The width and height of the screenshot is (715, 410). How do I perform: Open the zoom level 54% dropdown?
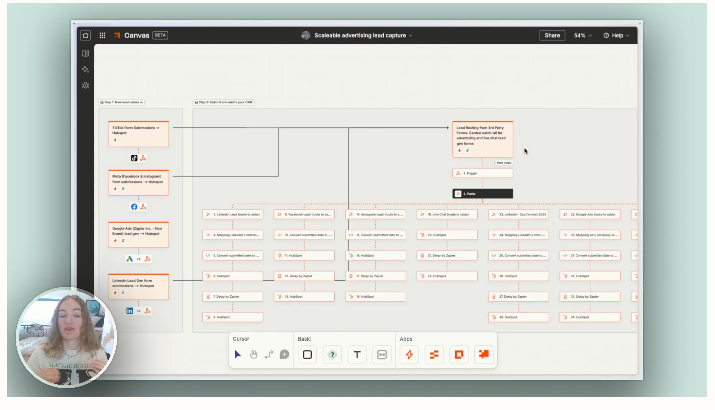click(x=582, y=35)
